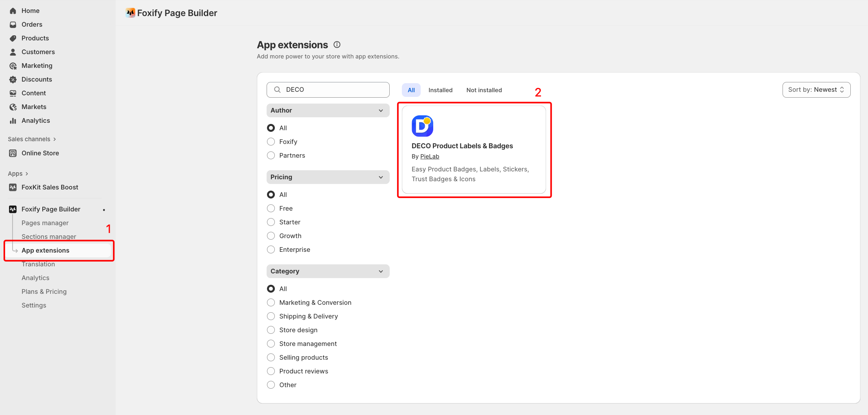Click the FoxKit Sales Boost icon
The image size is (868, 415).
coord(13,187)
